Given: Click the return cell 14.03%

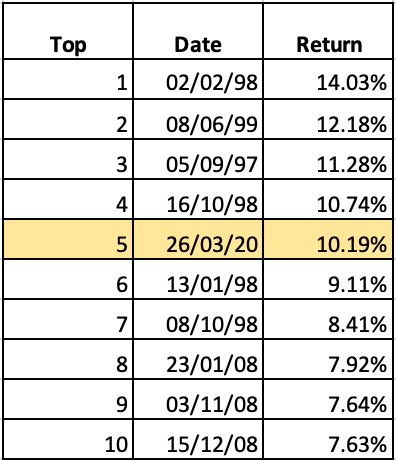Looking at the screenshot, I should coord(328,80).
